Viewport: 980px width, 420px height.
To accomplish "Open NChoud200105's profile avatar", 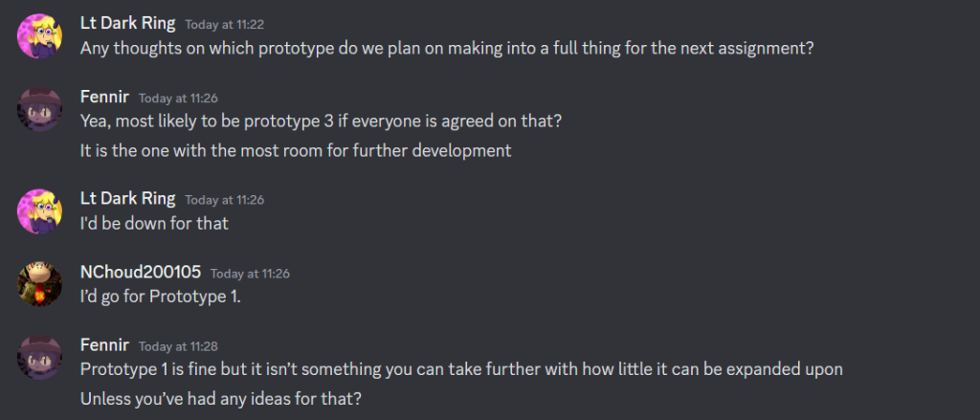I will point(39,283).
